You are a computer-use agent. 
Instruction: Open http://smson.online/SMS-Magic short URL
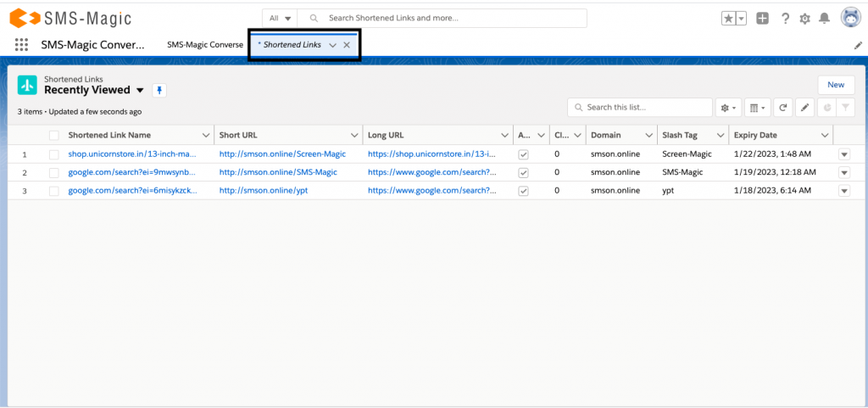[278, 172]
